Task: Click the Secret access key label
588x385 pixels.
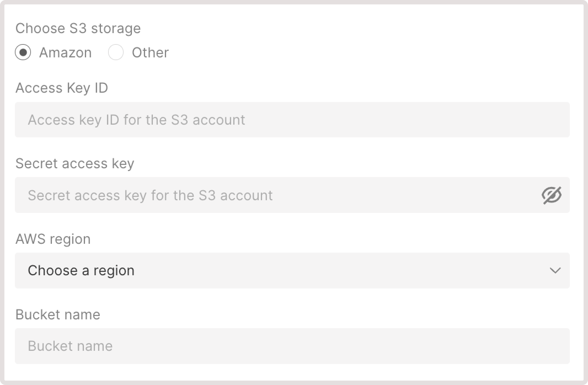Action: [x=75, y=163]
